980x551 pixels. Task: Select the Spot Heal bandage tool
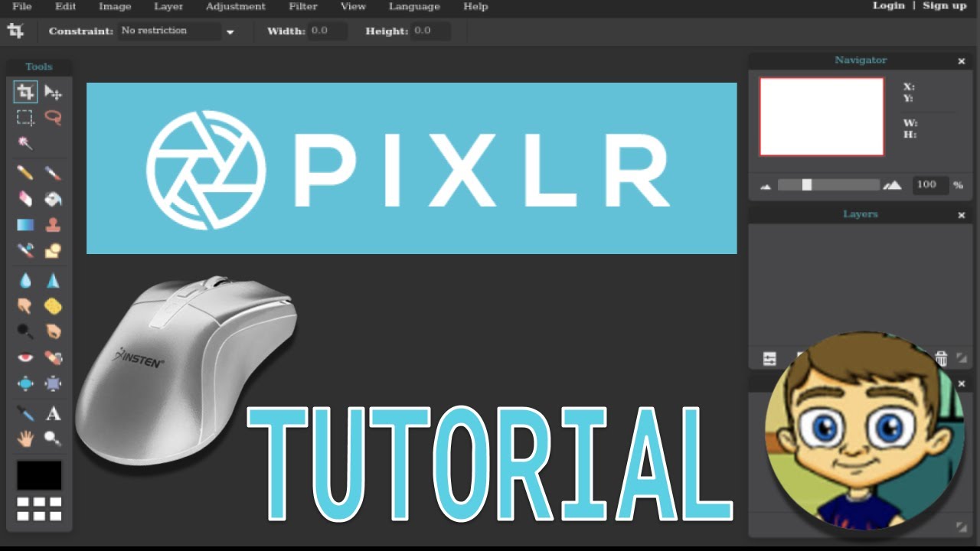pyautogui.click(x=53, y=357)
